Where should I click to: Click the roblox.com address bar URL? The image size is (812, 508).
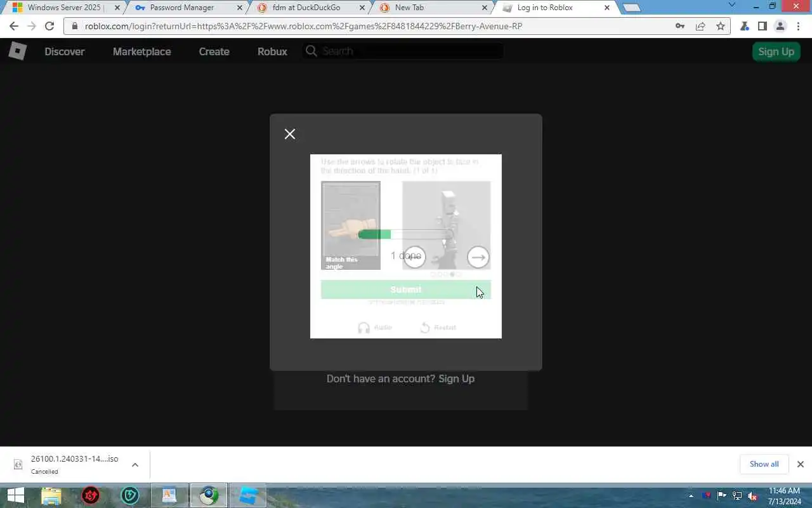coord(303,26)
